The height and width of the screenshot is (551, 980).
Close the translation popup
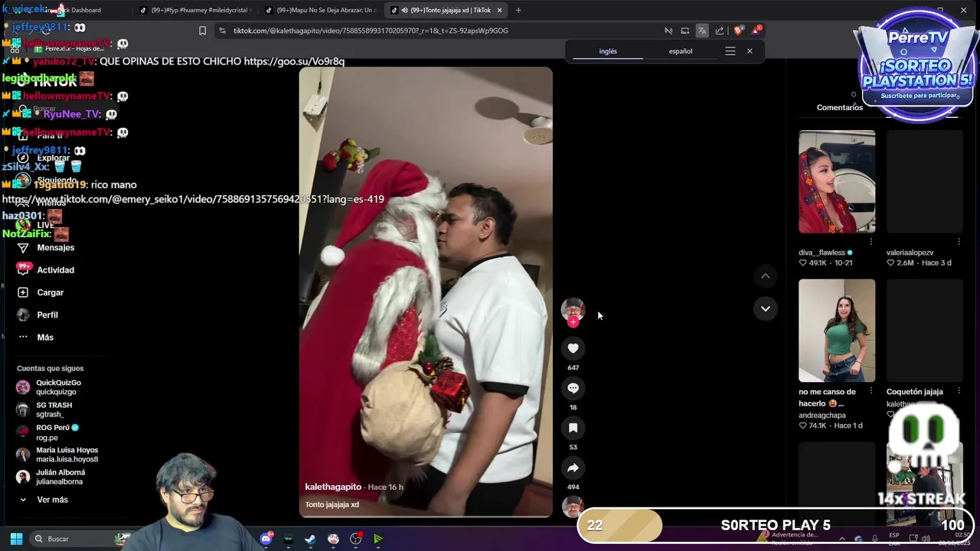click(750, 51)
